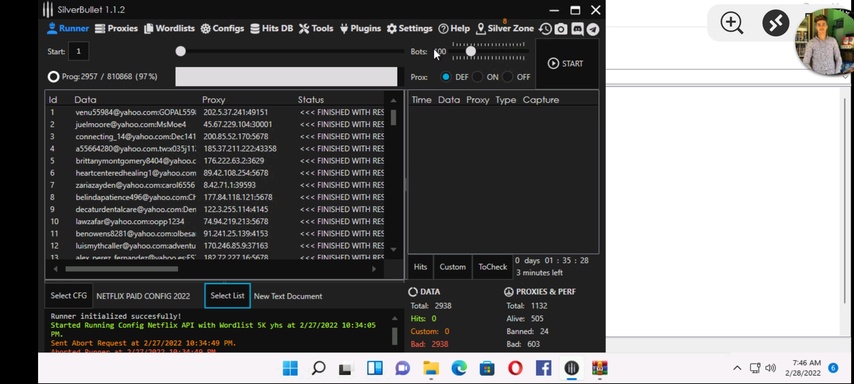Show the ToCheck results button
Image resolution: width=854 pixels, height=384 pixels.
[492, 267]
